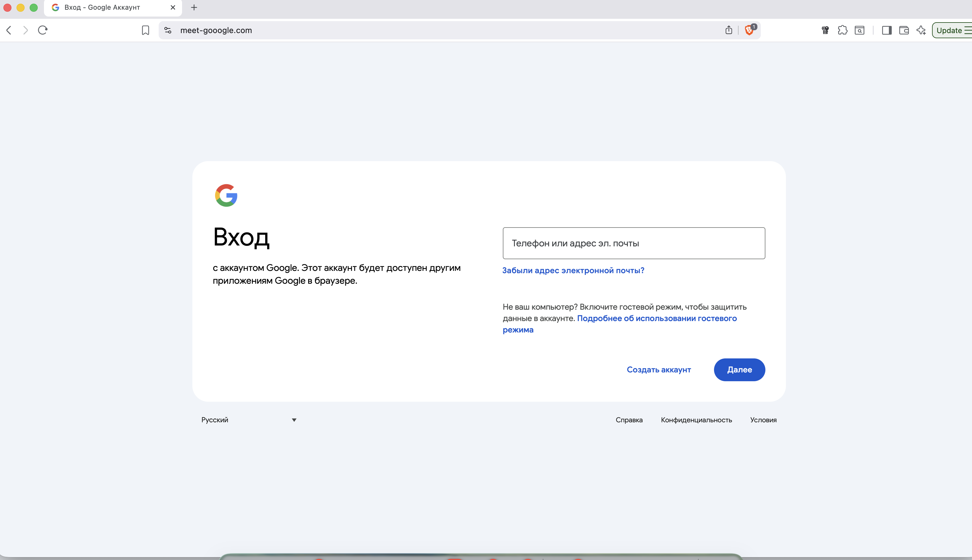
Task: Open the Конфиденциальность footer link
Action: 696,420
